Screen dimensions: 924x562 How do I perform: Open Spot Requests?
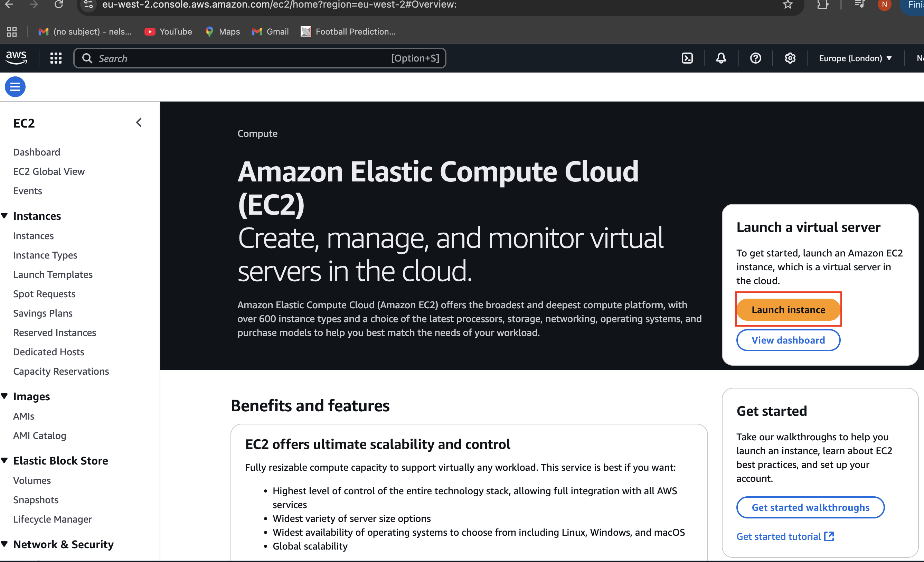(44, 294)
